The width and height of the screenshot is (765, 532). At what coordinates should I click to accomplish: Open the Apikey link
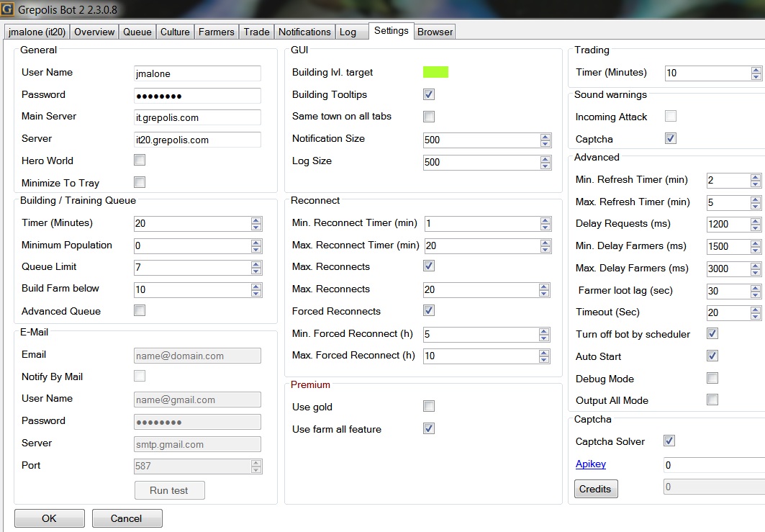[591, 464]
